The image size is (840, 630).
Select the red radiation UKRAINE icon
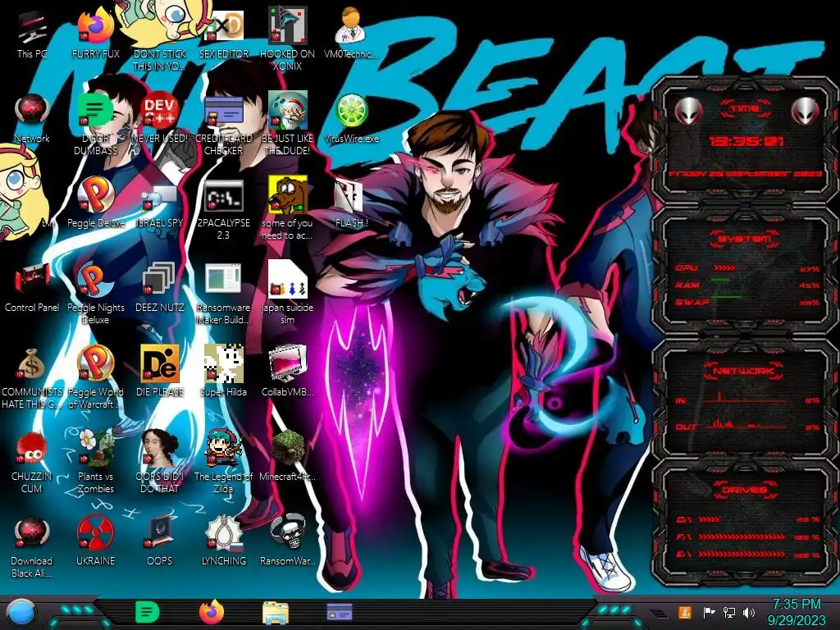point(95,533)
